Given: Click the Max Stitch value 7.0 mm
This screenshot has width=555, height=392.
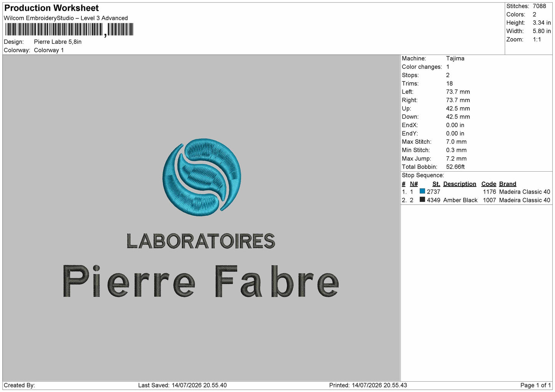Looking at the screenshot, I should [456, 142].
